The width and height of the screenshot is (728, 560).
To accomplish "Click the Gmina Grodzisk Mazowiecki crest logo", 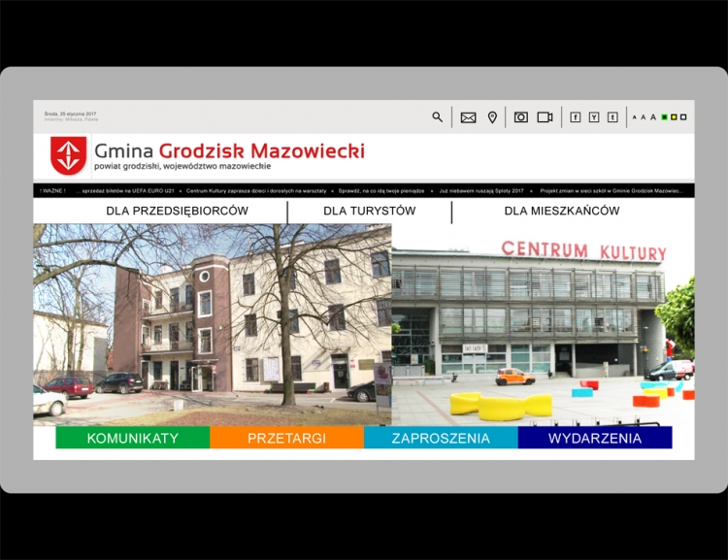I will (69, 155).
